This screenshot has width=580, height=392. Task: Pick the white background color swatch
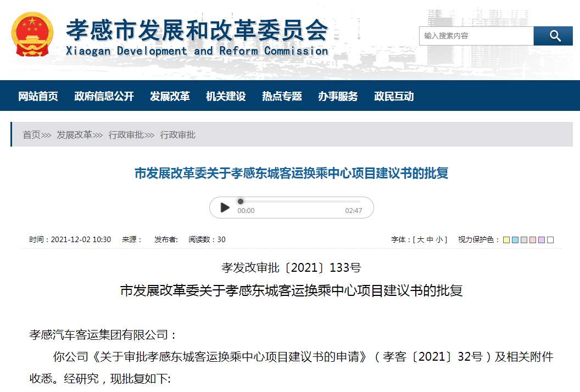tap(550, 240)
